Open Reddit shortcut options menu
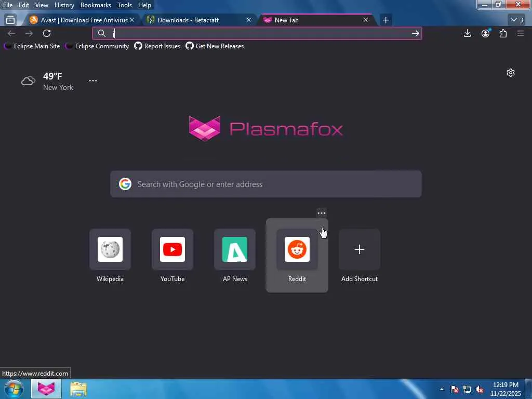The height and width of the screenshot is (399, 532). pyautogui.click(x=321, y=213)
